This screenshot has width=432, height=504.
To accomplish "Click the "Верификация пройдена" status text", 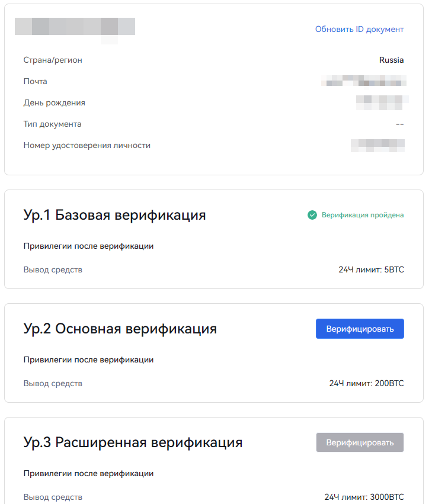I will 363,215.
